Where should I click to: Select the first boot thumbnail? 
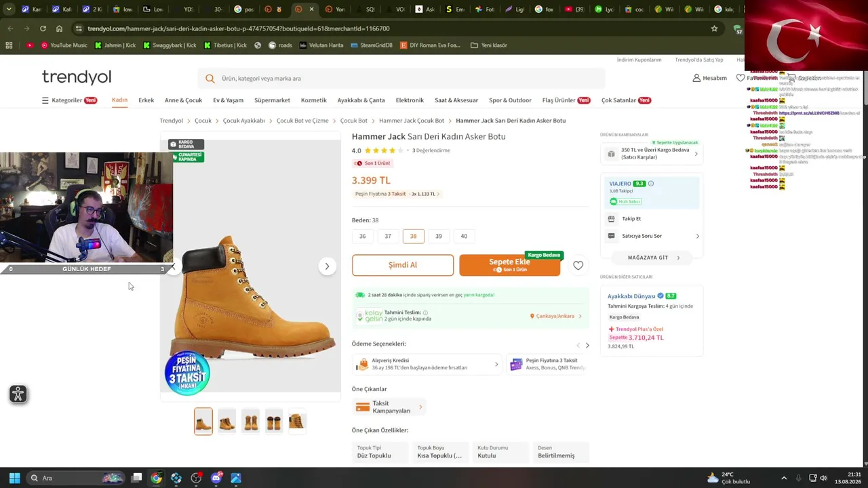point(203,422)
